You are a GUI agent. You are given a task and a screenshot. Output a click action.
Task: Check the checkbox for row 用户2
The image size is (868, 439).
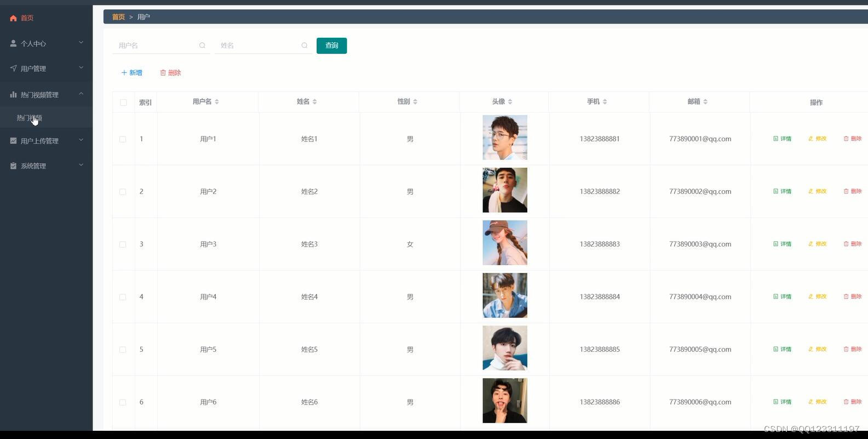pos(123,192)
